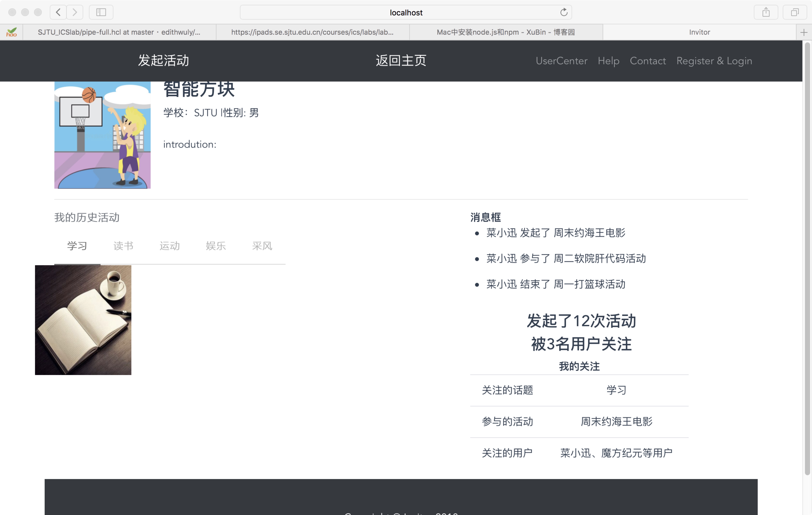Show all tabs overview icon

click(794, 13)
